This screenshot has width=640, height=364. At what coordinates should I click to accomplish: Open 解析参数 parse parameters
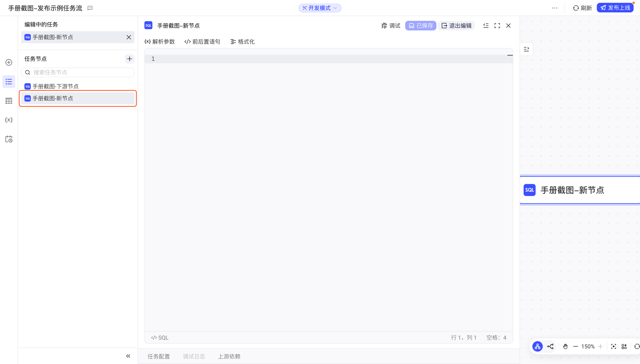(x=160, y=42)
